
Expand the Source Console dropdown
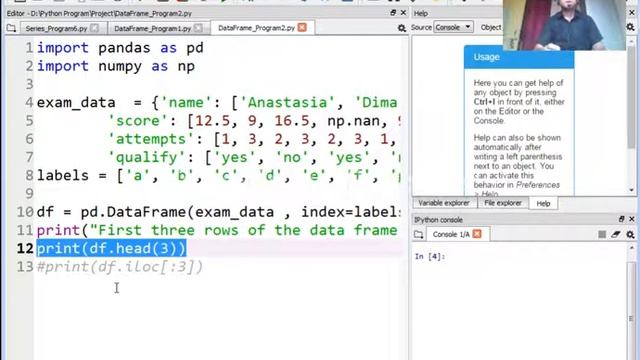[453, 27]
